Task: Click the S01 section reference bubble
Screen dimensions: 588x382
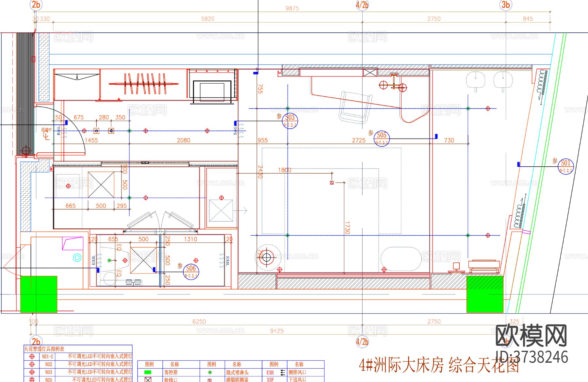Action: pos(565,166)
